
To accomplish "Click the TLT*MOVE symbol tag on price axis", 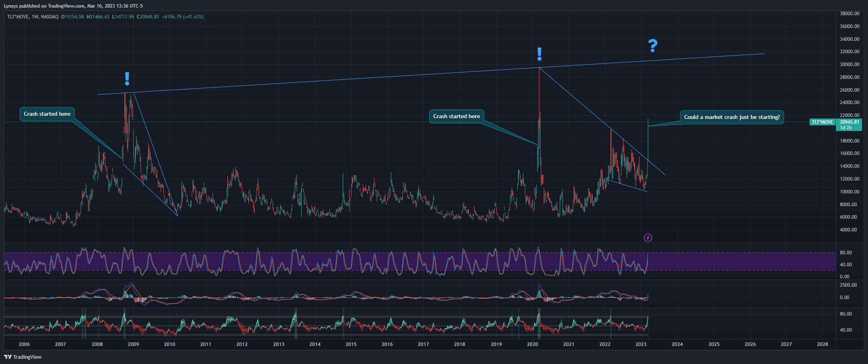I will [x=822, y=122].
